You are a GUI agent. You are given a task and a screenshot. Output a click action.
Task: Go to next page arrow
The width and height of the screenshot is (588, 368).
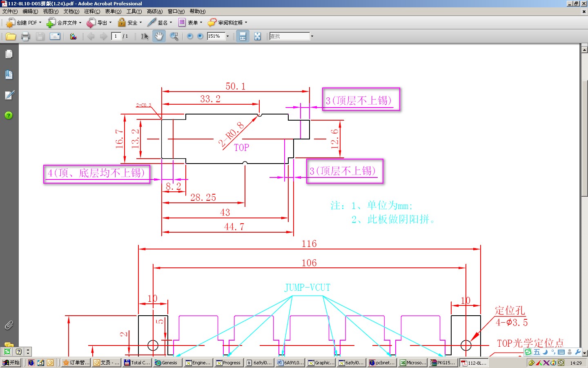(104, 36)
